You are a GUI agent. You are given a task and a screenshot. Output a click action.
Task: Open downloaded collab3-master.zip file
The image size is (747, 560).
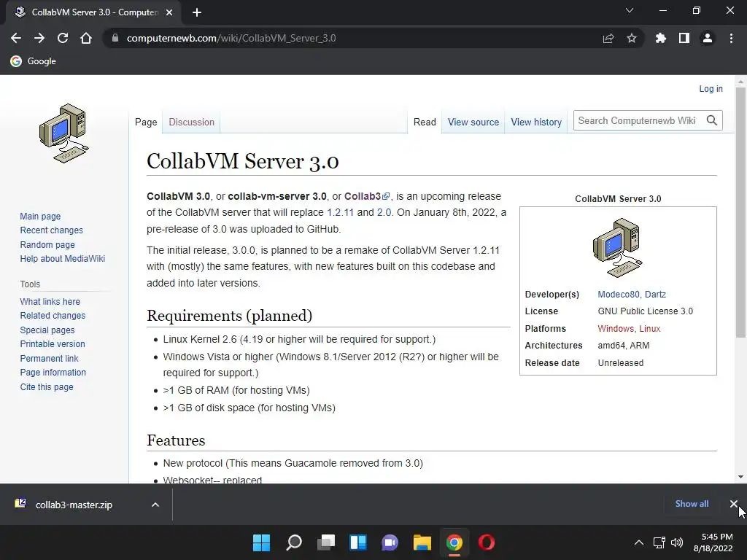(74, 505)
